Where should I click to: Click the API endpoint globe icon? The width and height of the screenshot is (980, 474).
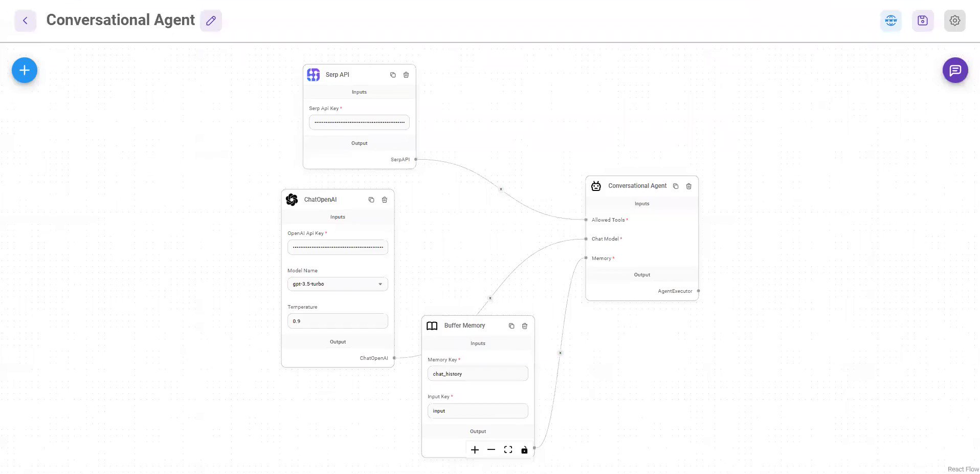point(890,20)
